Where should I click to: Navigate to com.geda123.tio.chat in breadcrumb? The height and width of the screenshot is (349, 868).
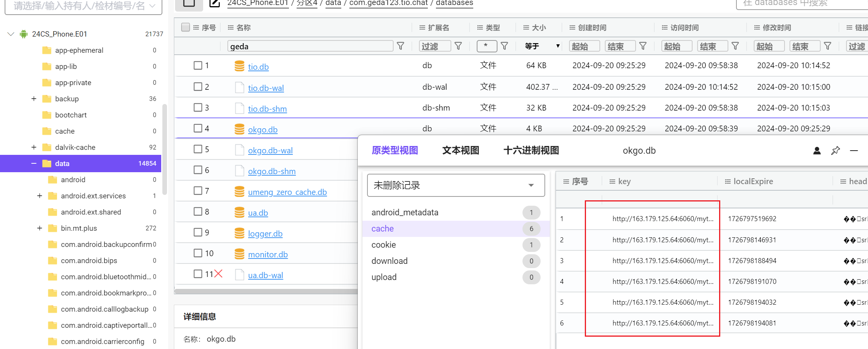[x=389, y=3]
